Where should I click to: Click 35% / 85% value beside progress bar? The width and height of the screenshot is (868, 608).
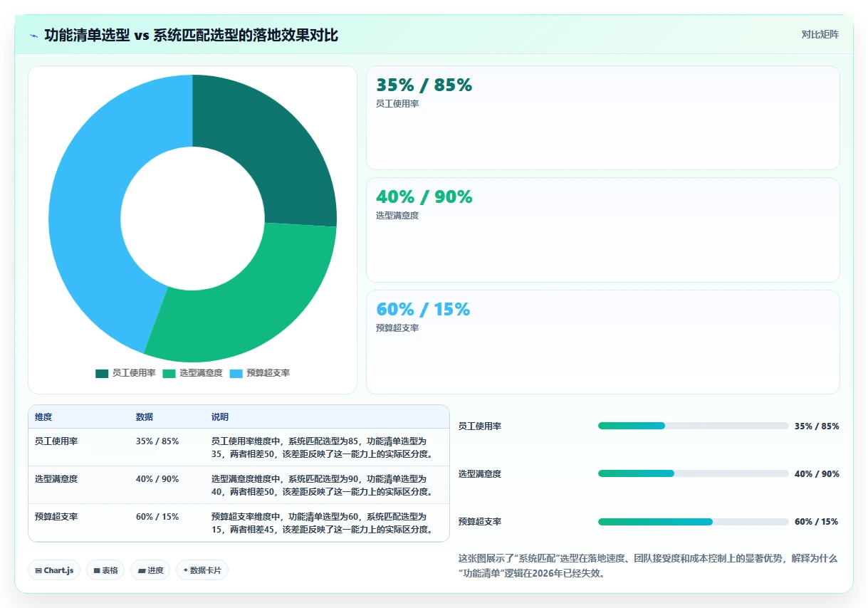[817, 426]
